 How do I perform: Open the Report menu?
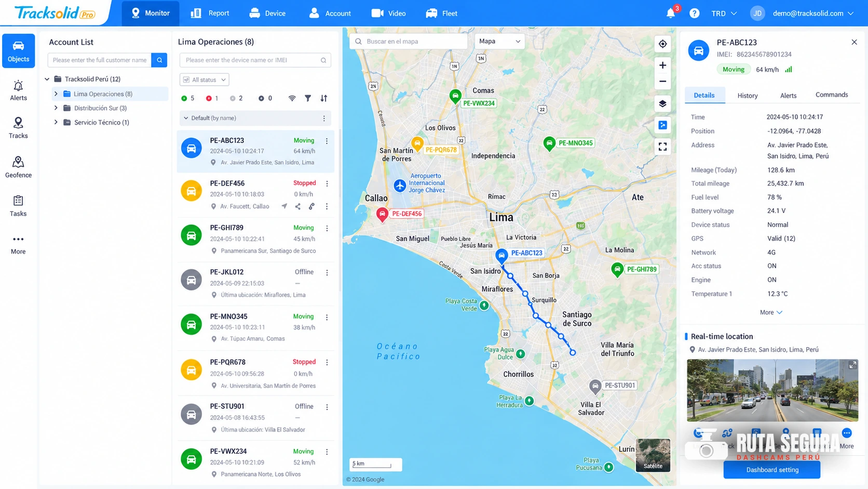coord(210,13)
